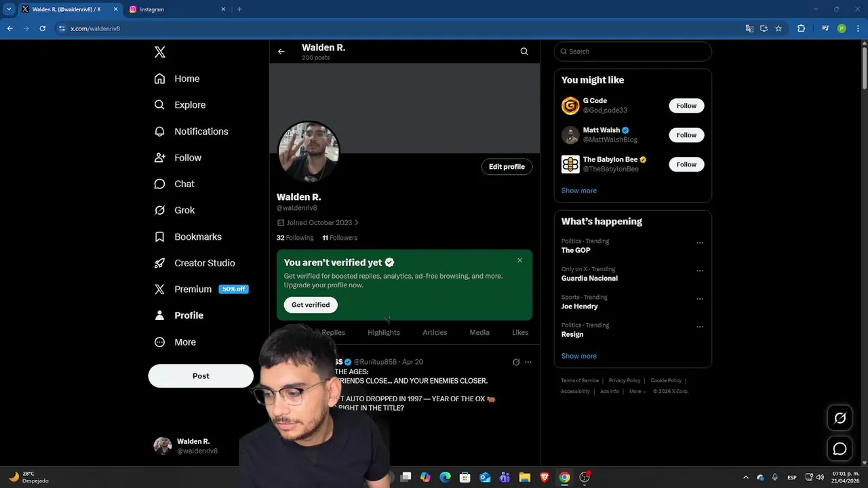Open floating chat messages button

coord(840,449)
